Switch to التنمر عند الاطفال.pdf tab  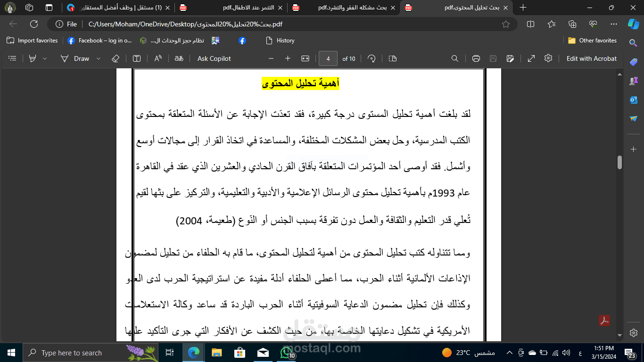pos(231,8)
